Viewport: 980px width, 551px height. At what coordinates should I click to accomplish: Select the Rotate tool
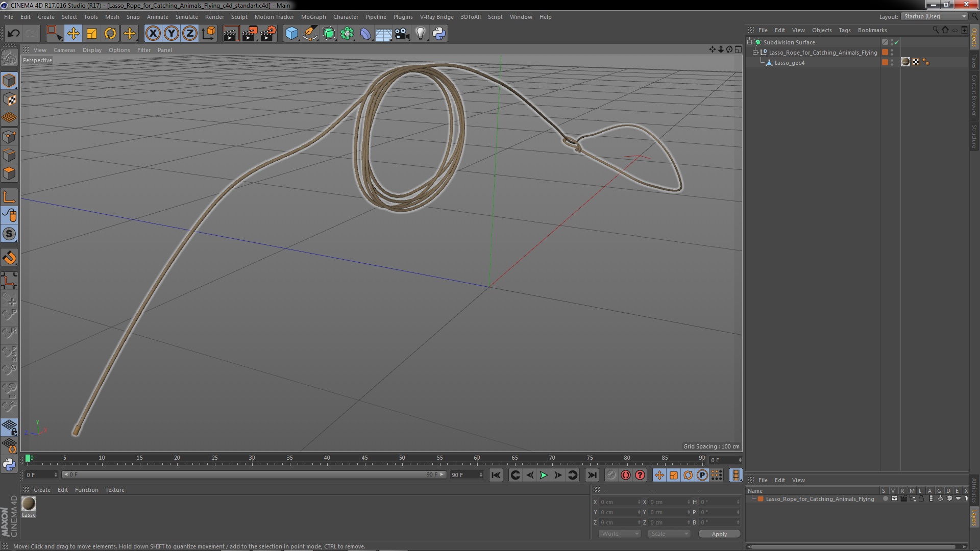coord(110,34)
